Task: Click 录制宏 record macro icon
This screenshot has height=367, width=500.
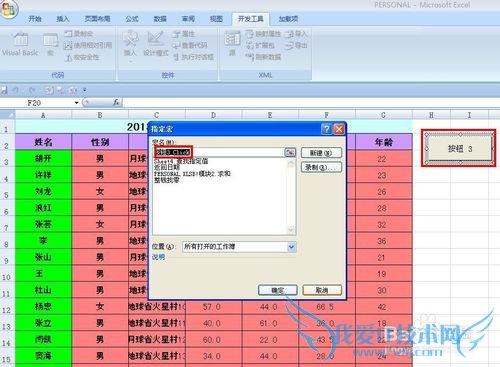Action: point(79,34)
